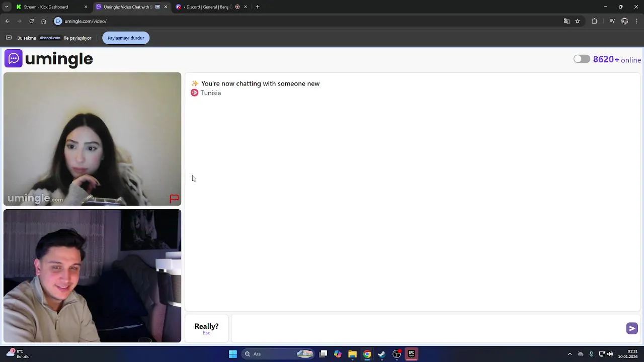Close the Discord tab
644x362 pixels.
coord(245,7)
